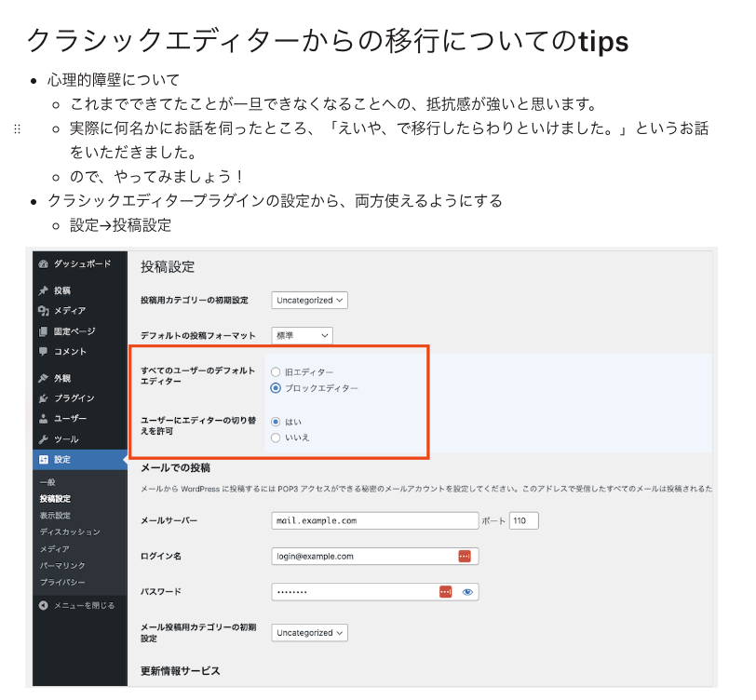Viewport: 756px width, 700px height.
Task: Click the pin icon beside 投稿
Action: click(44, 290)
